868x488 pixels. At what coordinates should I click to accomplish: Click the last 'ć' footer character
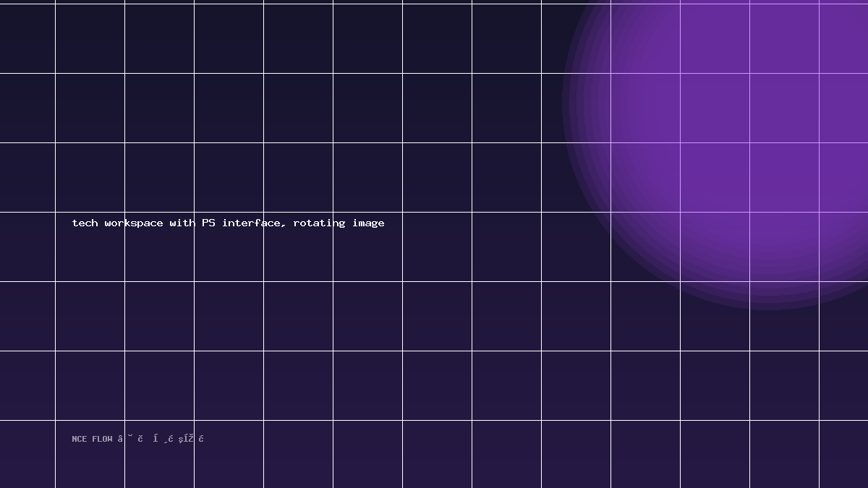[x=201, y=438]
